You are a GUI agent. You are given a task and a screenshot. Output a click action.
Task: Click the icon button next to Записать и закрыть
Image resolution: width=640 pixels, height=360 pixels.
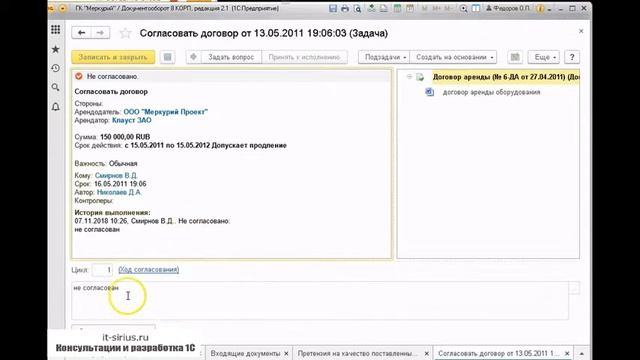(x=167, y=57)
